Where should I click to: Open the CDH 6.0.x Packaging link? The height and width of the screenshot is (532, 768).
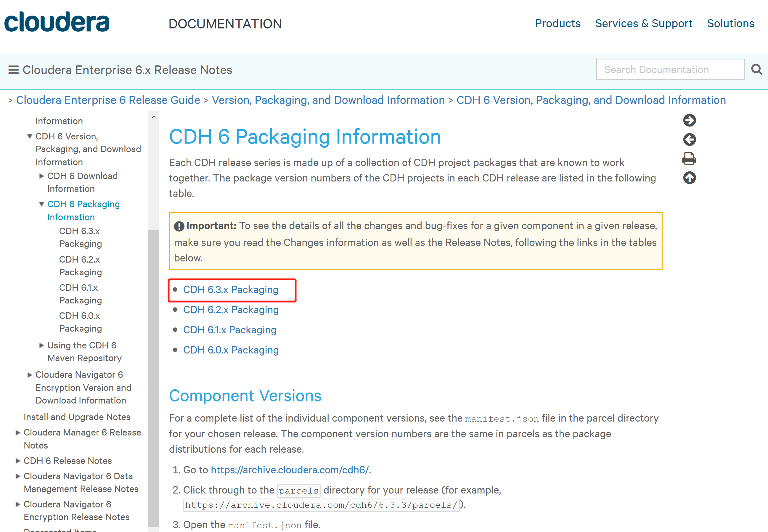231,350
